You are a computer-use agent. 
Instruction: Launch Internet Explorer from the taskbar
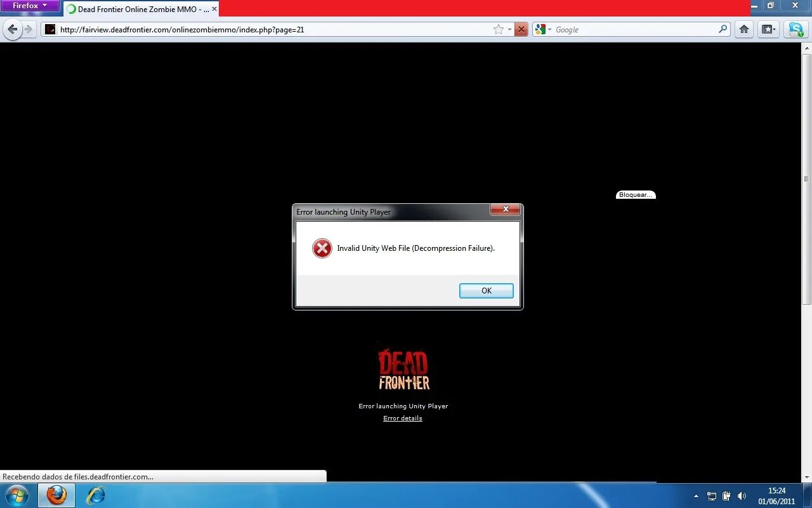95,495
